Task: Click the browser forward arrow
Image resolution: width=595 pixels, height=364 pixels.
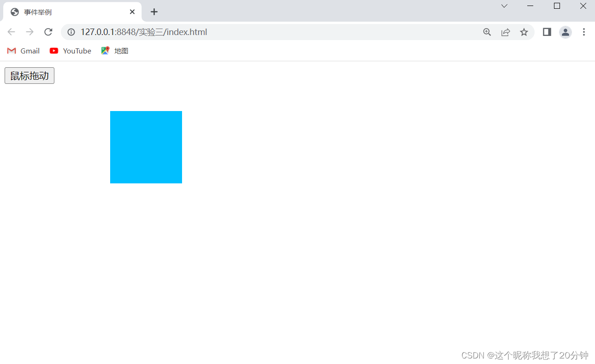Action: [29, 32]
